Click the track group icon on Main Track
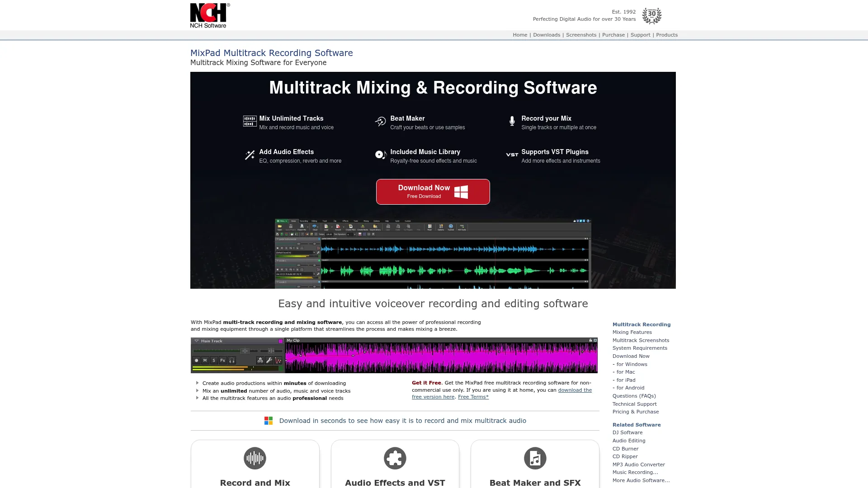 coord(260,361)
